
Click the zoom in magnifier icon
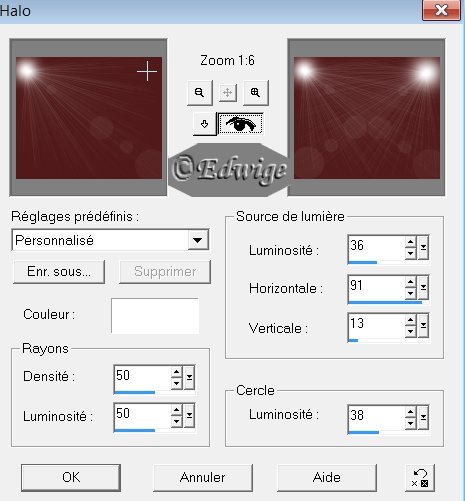pyautogui.click(x=256, y=92)
